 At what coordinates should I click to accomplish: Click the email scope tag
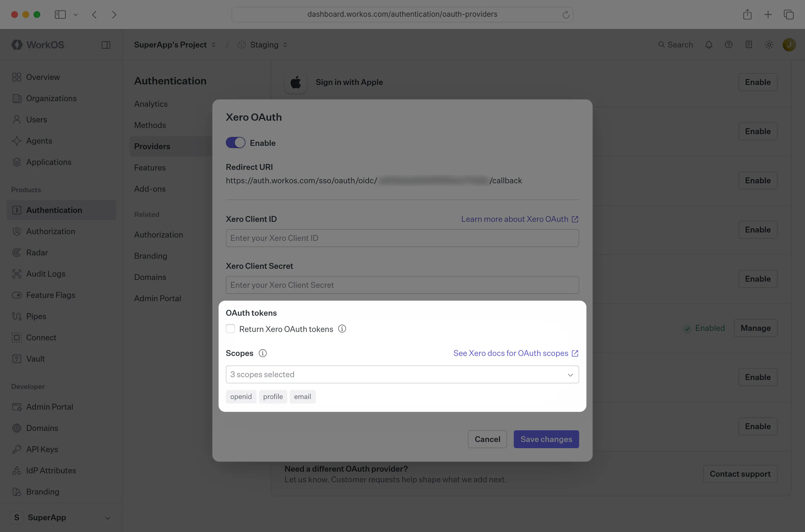(302, 397)
